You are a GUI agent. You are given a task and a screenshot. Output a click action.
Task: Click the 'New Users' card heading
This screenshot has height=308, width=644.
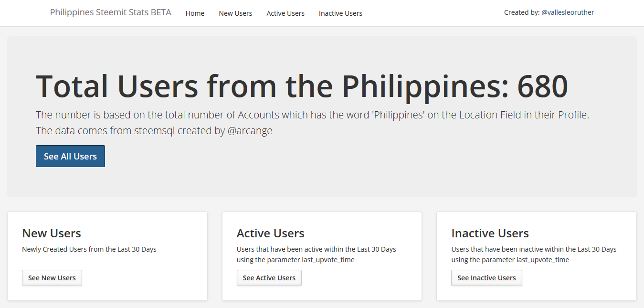[52, 234]
